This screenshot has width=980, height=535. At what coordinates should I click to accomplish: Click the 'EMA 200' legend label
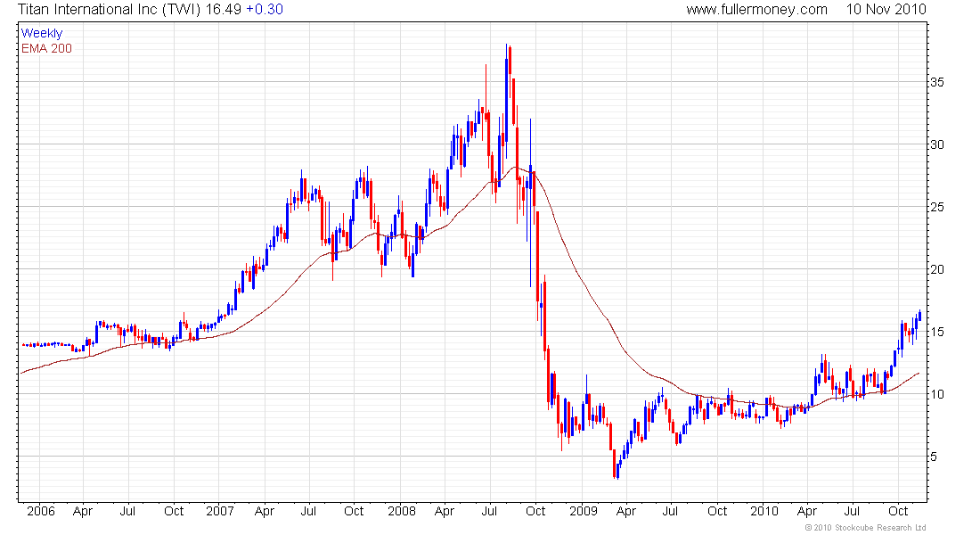pos(46,48)
